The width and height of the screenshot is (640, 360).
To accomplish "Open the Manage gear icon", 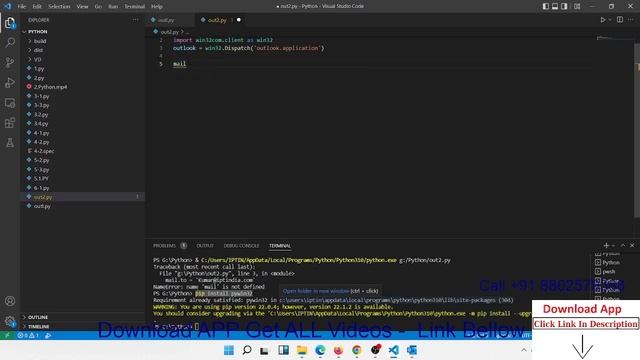I will 10,321.
